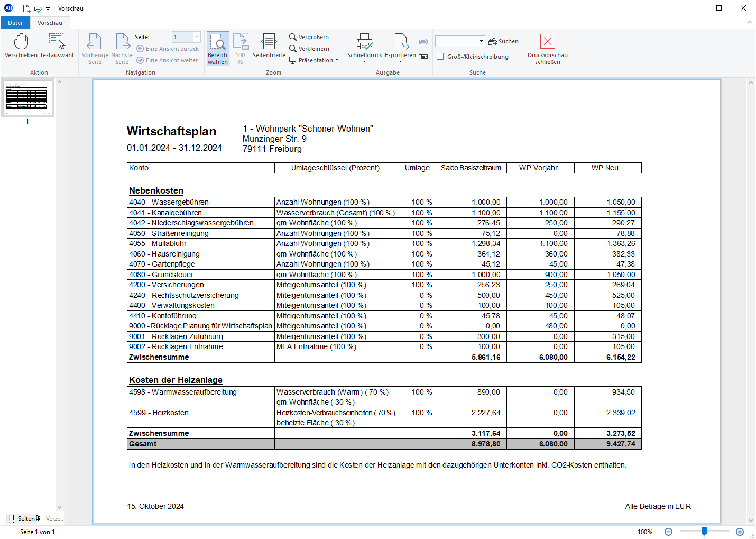Activate the Textauswahl tool

click(x=57, y=45)
